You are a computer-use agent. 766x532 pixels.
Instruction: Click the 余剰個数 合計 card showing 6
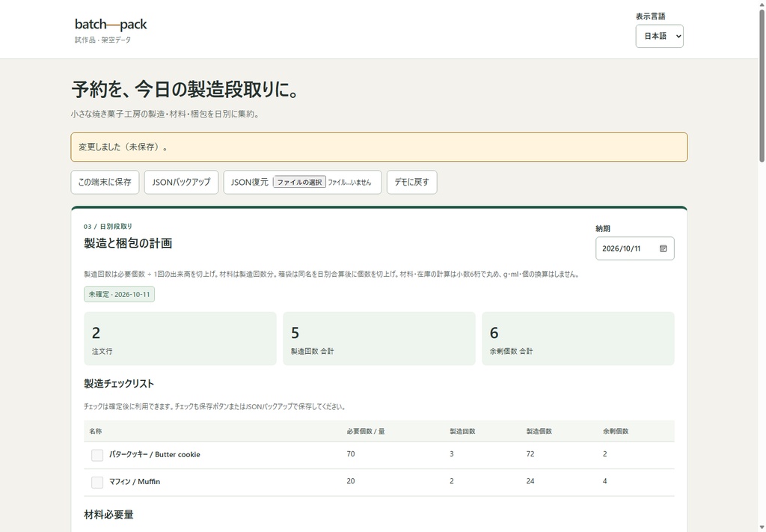pos(578,338)
